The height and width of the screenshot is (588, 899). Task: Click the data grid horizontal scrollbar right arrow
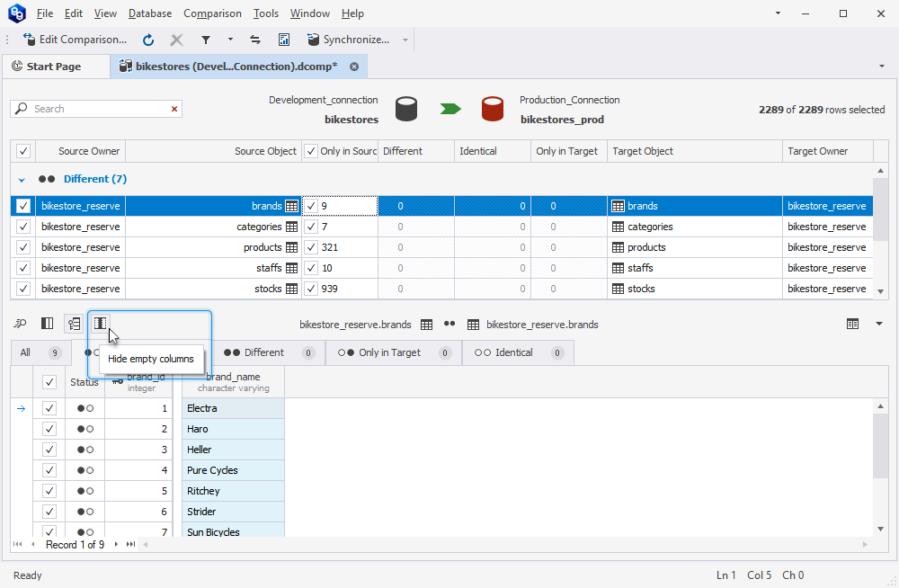point(865,545)
